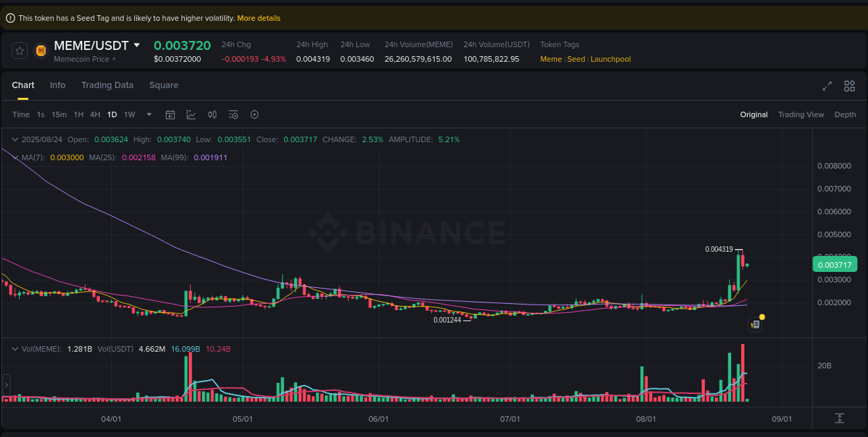Open the Square tab
This screenshot has width=868, height=437.
click(164, 85)
